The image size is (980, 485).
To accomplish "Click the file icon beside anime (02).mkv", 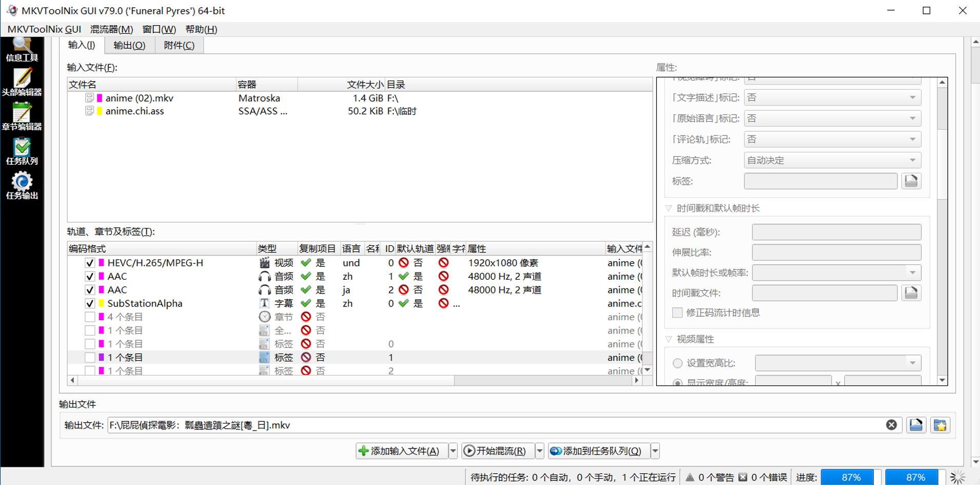I will click(89, 98).
